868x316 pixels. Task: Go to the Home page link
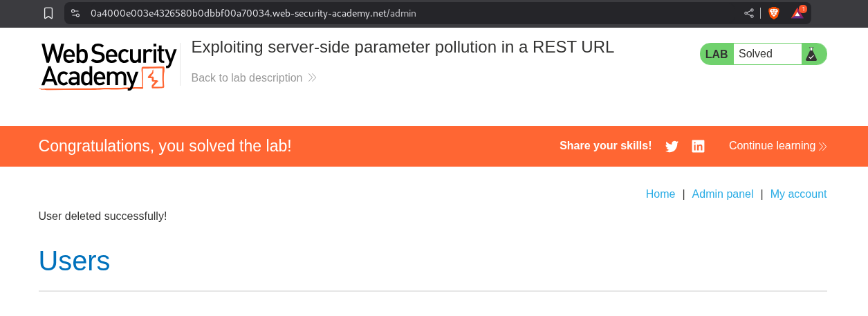(x=661, y=194)
